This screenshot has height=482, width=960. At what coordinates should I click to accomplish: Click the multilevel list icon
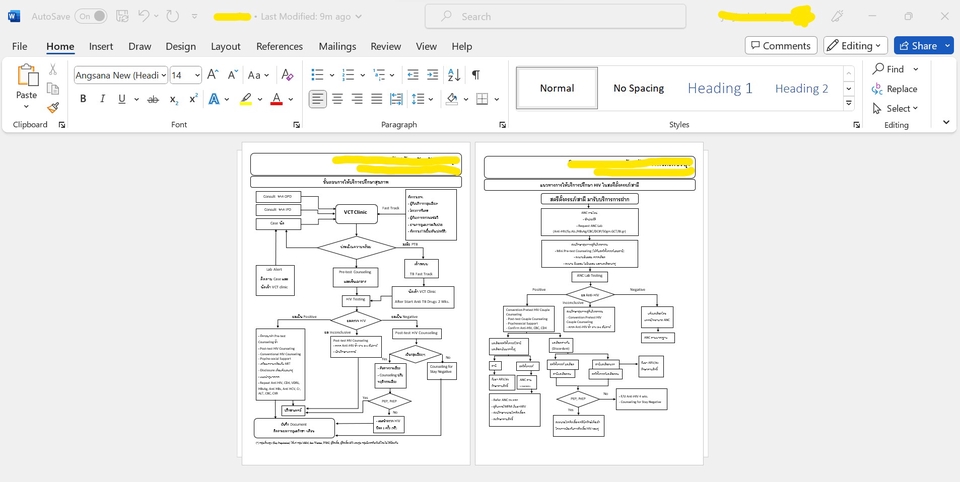coord(379,75)
